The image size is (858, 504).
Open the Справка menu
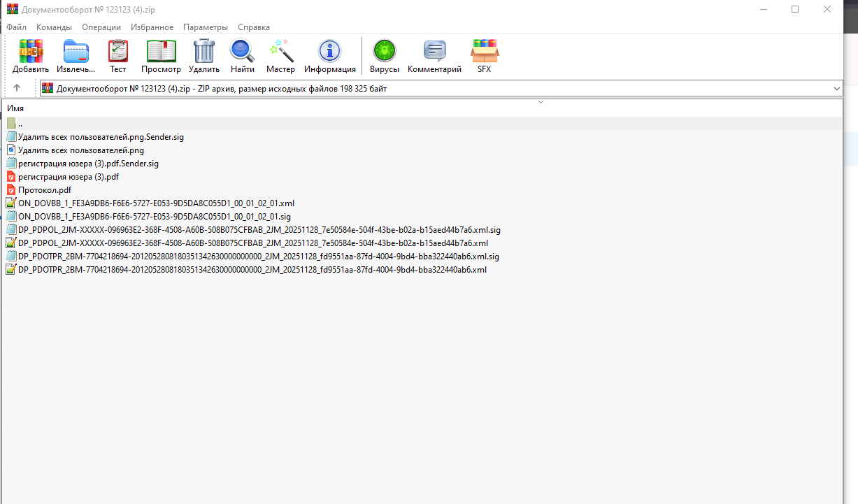coord(254,27)
